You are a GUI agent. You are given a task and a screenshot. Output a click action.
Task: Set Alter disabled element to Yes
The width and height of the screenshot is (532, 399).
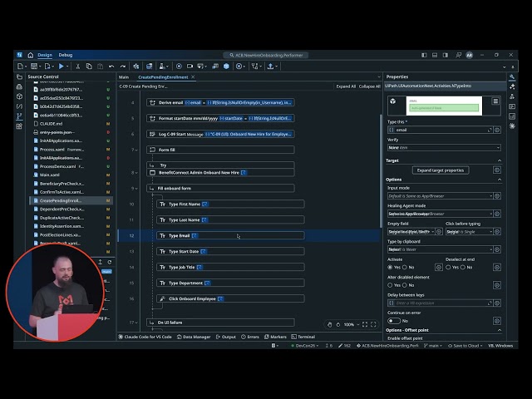pyautogui.click(x=390, y=285)
